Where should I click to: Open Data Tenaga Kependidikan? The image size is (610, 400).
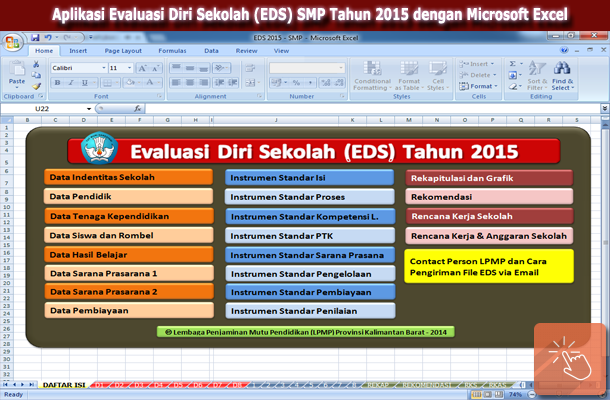[x=129, y=216]
